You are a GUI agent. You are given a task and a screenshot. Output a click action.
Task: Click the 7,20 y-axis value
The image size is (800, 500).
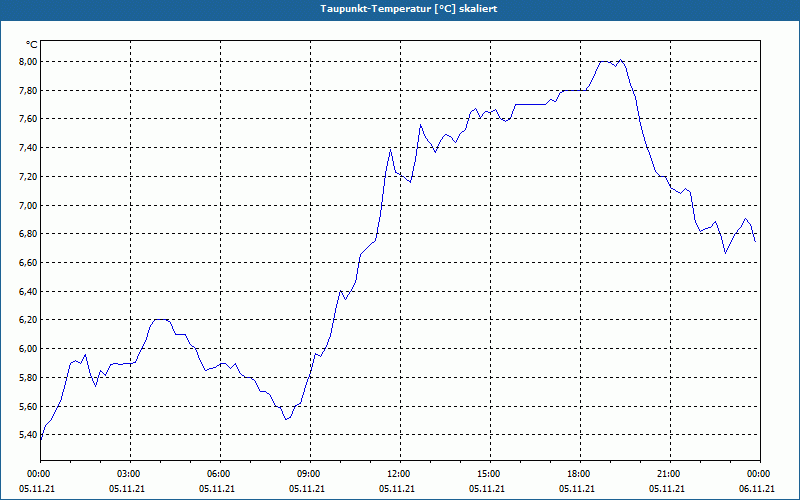pyautogui.click(x=28, y=177)
